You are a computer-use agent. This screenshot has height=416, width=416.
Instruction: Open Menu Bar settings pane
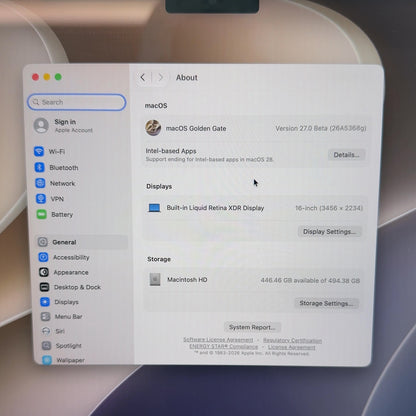(84, 316)
